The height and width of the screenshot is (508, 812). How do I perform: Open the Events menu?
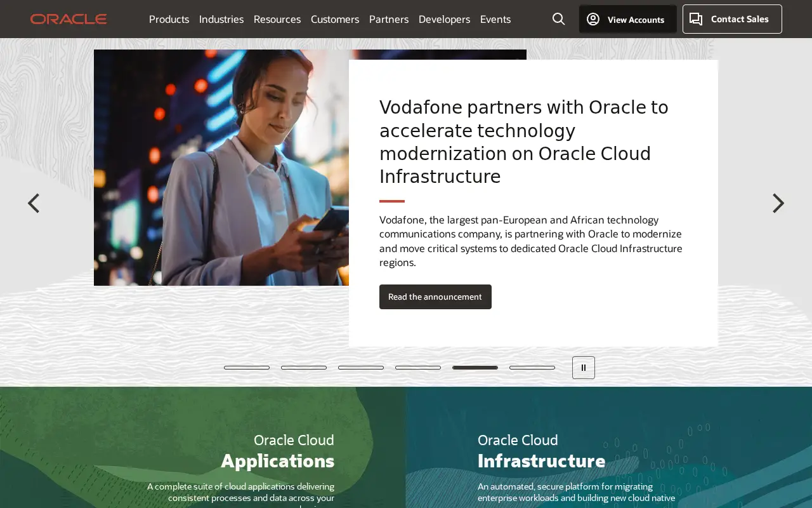coord(495,19)
